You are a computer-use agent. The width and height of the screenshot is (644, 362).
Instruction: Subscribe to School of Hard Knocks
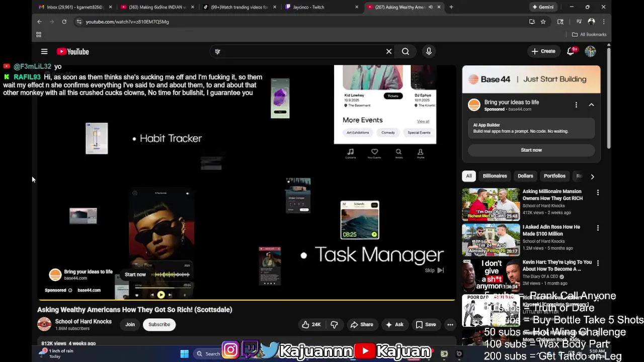[x=159, y=325]
